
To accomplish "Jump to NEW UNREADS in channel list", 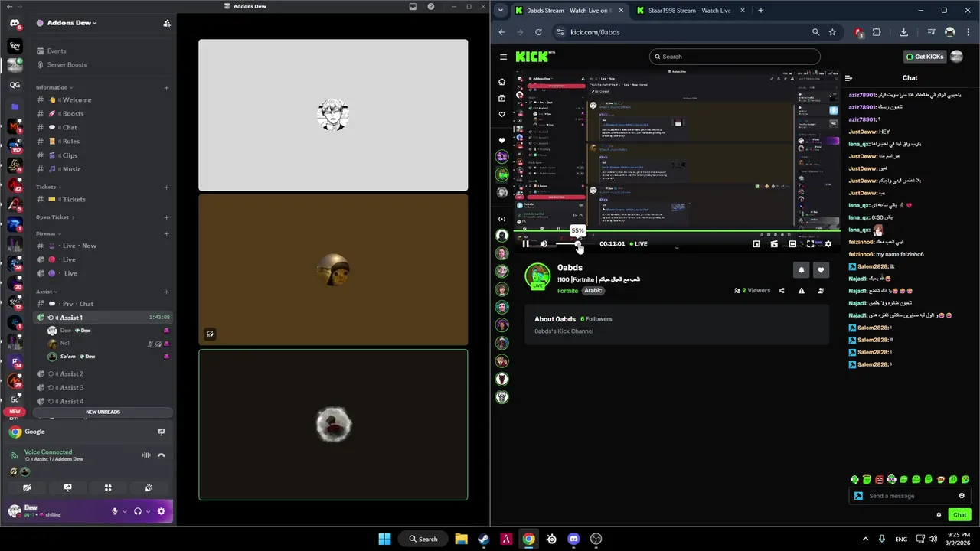I will pos(103,412).
